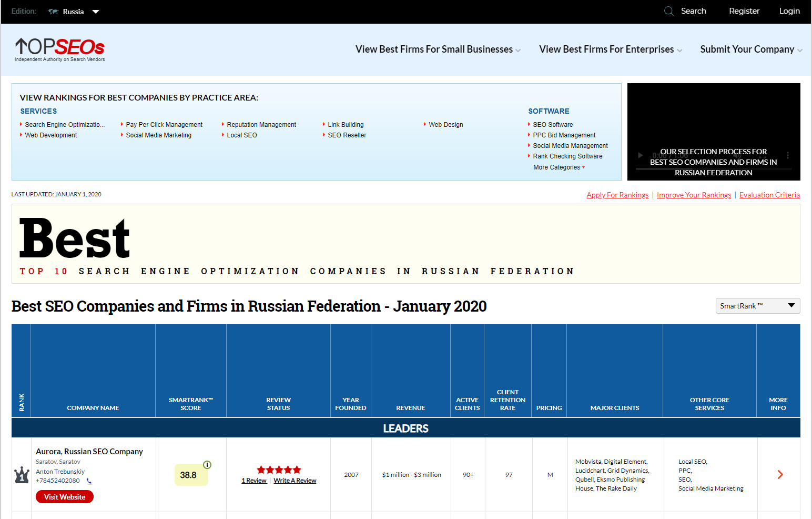Image resolution: width=812 pixels, height=519 pixels.
Task: Open Web Design rankings
Action: (446, 125)
